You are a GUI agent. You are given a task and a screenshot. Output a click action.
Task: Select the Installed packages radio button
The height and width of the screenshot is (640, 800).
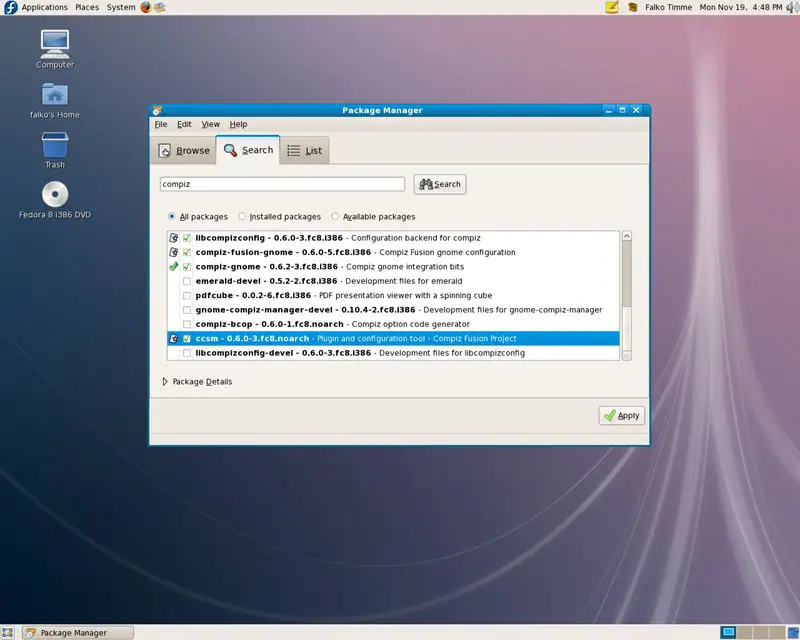[x=242, y=216]
